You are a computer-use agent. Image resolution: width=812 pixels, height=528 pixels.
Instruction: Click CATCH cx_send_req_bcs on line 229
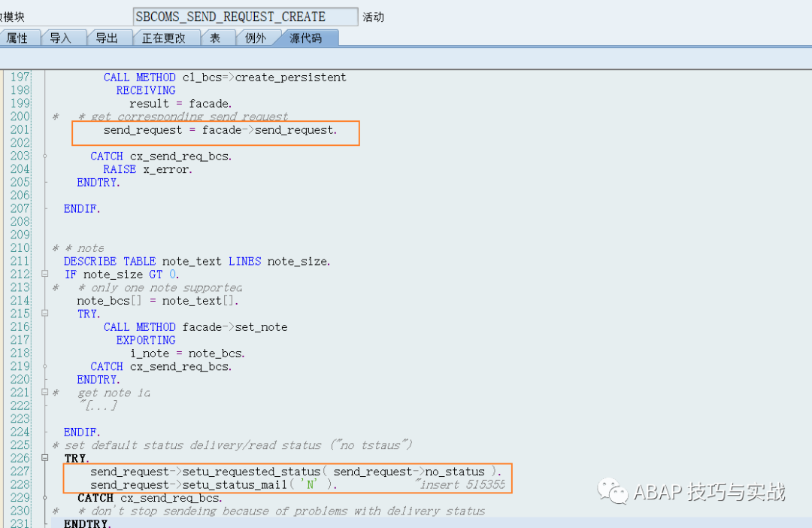point(150,498)
